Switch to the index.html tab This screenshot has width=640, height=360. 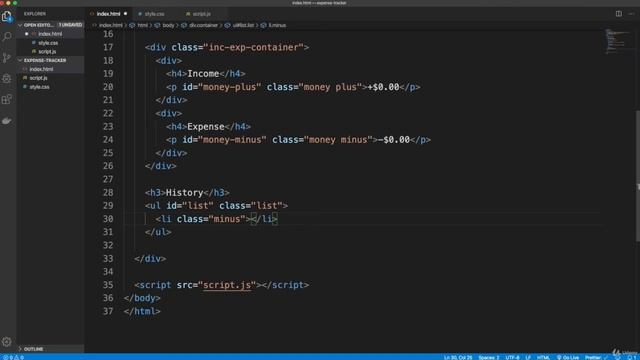tap(108, 13)
